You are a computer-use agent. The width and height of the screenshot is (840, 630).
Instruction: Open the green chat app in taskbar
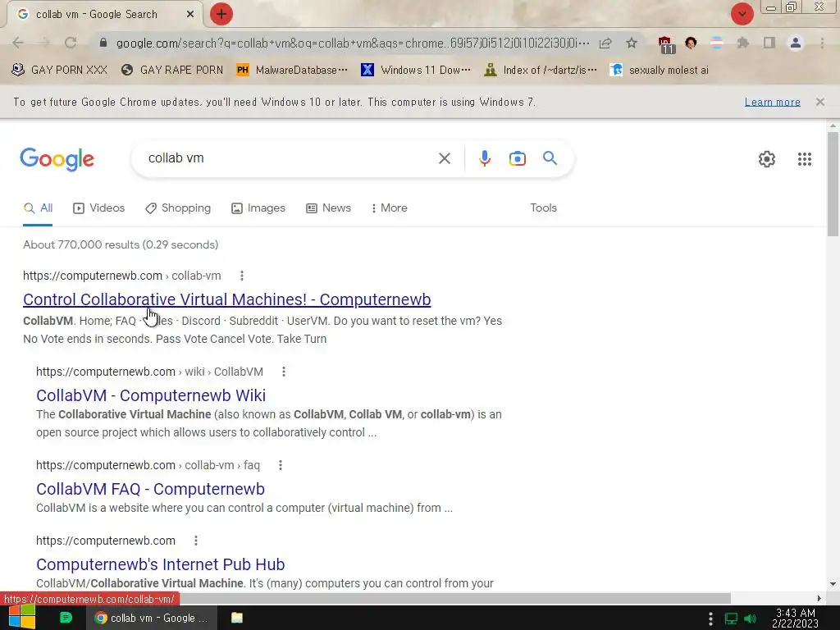coord(66,618)
